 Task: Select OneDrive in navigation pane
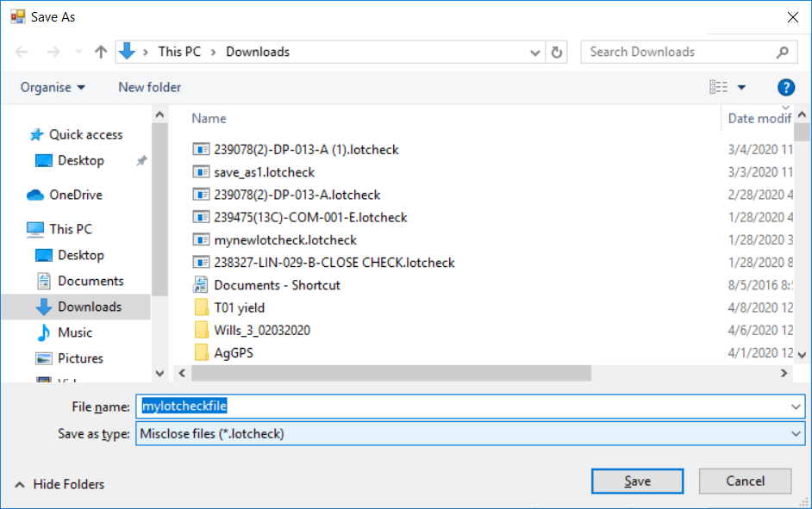[75, 195]
